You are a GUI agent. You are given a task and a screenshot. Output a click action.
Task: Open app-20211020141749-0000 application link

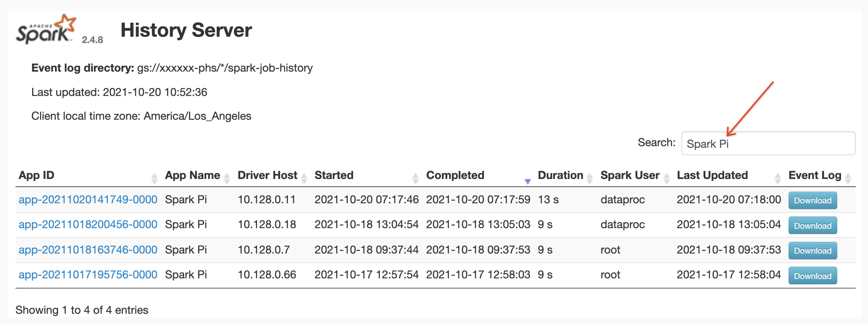click(x=88, y=200)
